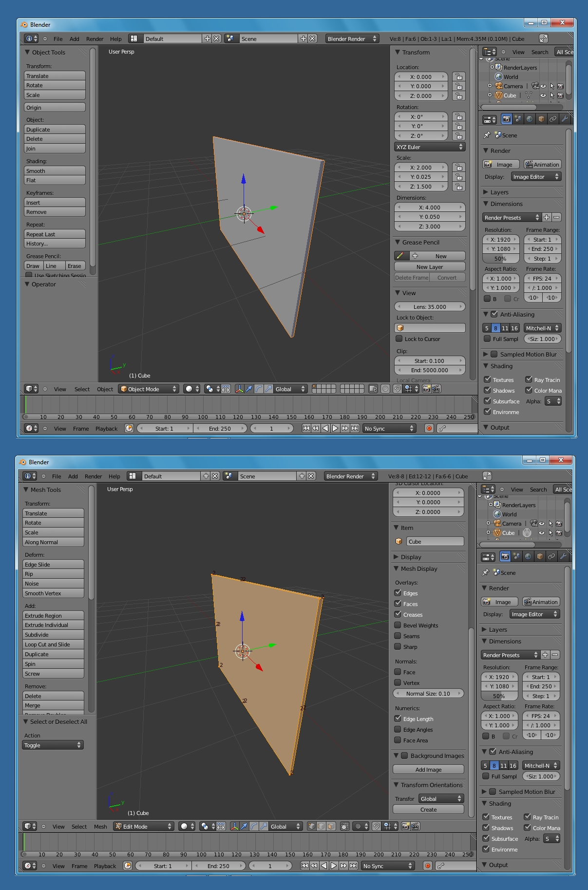Open the Mesh menu in the bottom window's 3D header

(x=100, y=827)
